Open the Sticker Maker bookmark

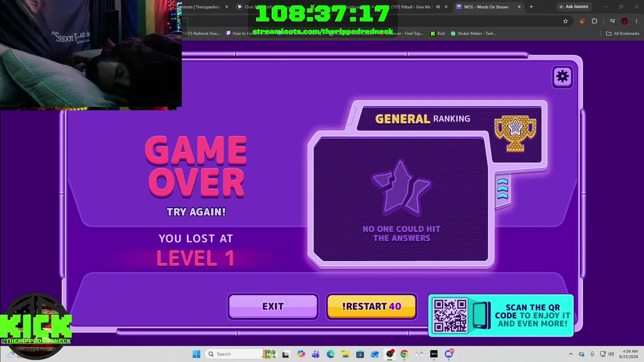coord(473,34)
